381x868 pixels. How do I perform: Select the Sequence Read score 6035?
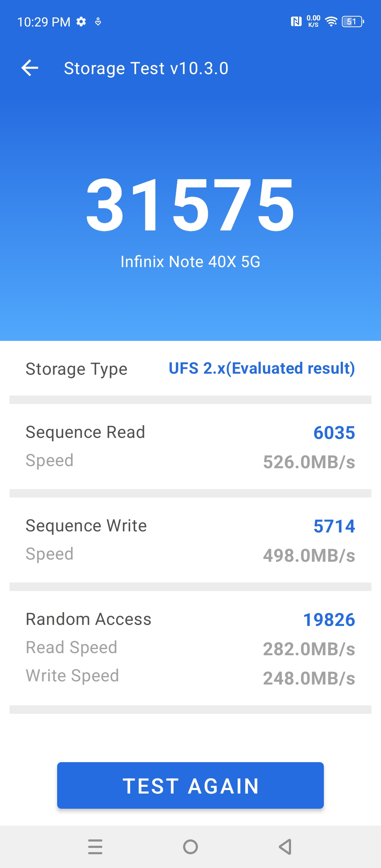(x=334, y=433)
